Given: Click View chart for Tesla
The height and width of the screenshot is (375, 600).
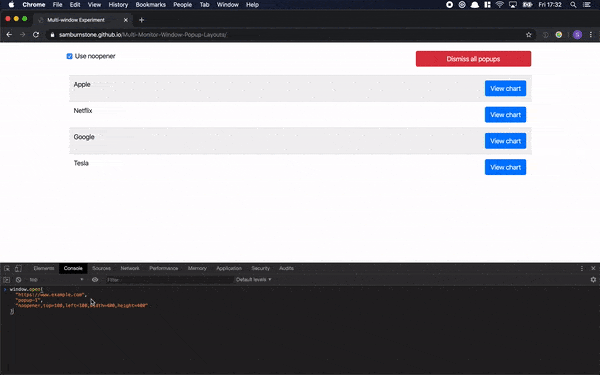Looking at the screenshot, I should pyautogui.click(x=505, y=167).
